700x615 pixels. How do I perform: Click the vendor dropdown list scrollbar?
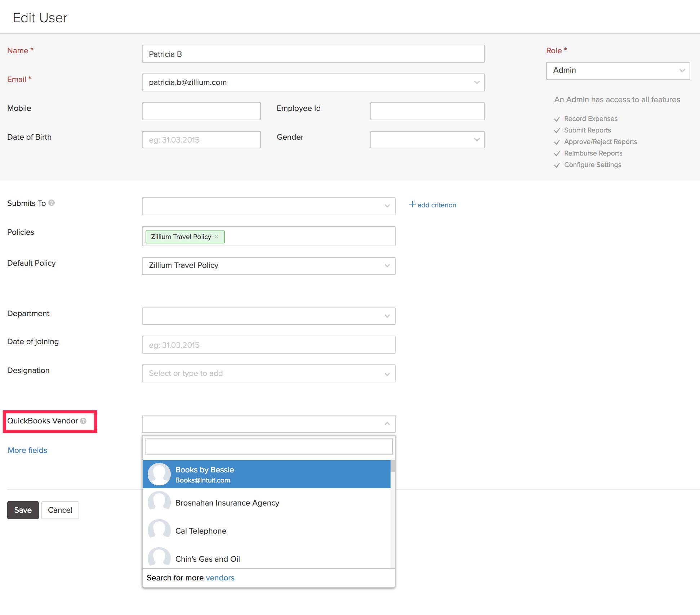[x=393, y=466]
